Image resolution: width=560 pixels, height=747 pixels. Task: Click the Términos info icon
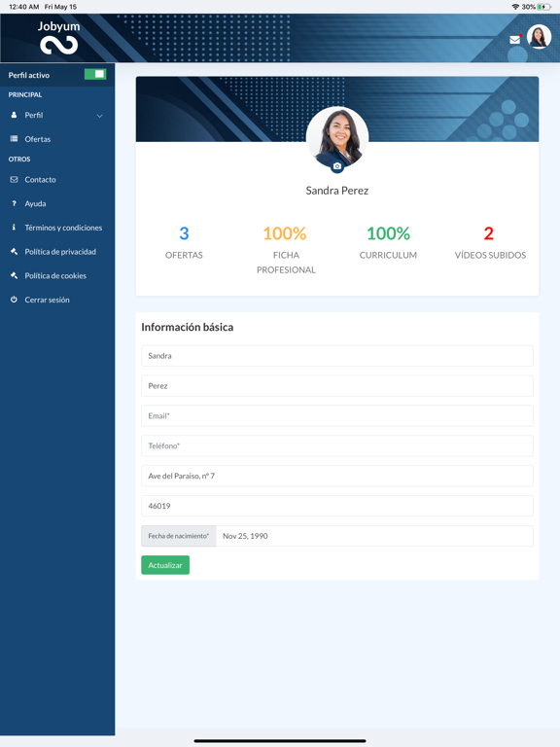[x=14, y=228]
